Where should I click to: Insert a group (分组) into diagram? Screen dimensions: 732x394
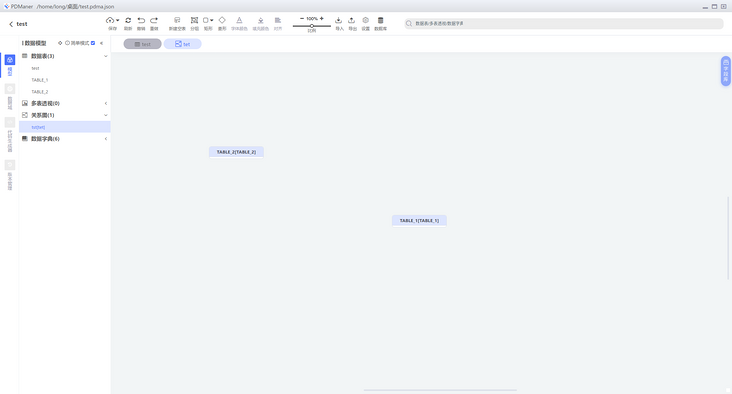click(x=195, y=21)
